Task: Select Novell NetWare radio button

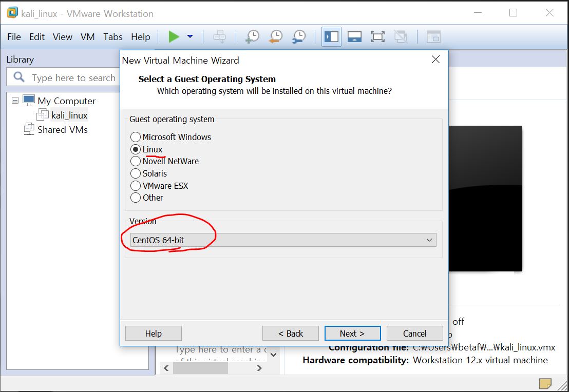Action: coord(136,161)
